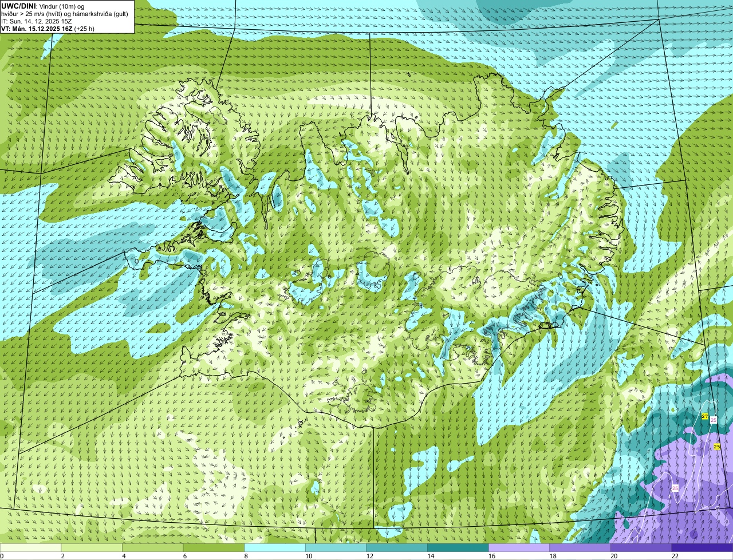Click the '18' scale label
Image resolution: width=733 pixels, height=560 pixels.
(553, 556)
